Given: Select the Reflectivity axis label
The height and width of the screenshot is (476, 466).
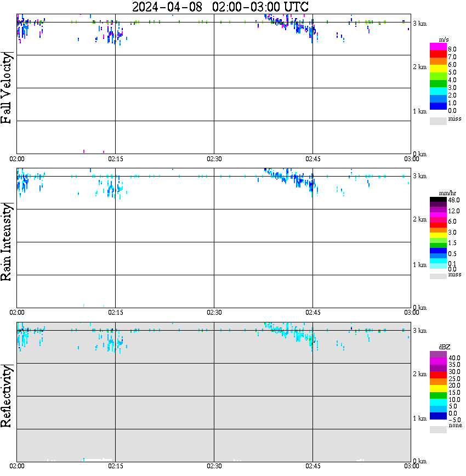Looking at the screenshot, I should point(7,396).
